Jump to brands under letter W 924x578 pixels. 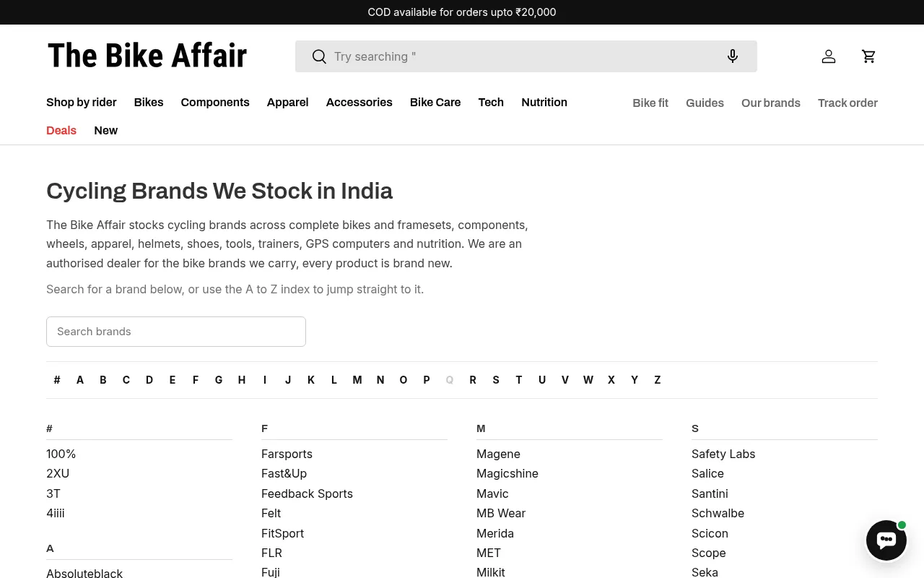588,380
